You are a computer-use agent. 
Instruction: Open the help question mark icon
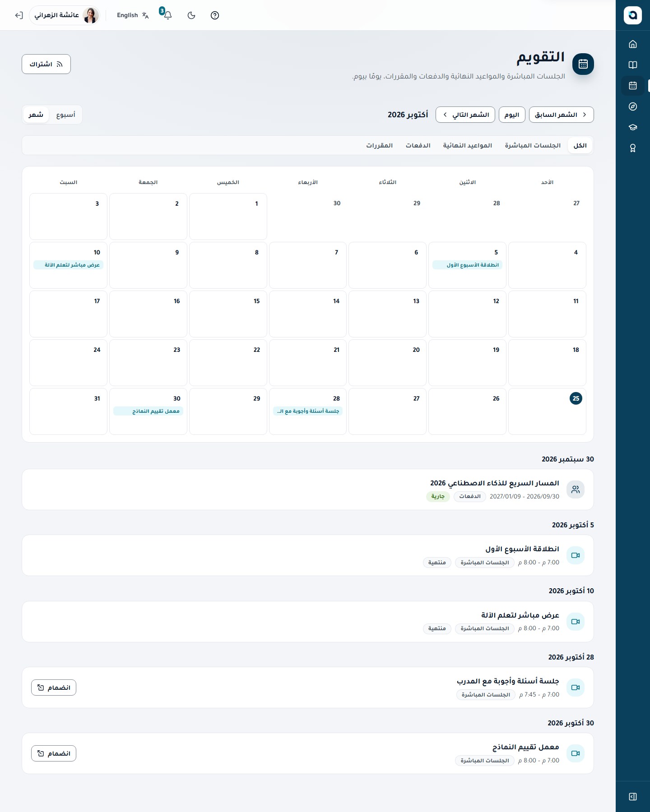[x=215, y=15]
